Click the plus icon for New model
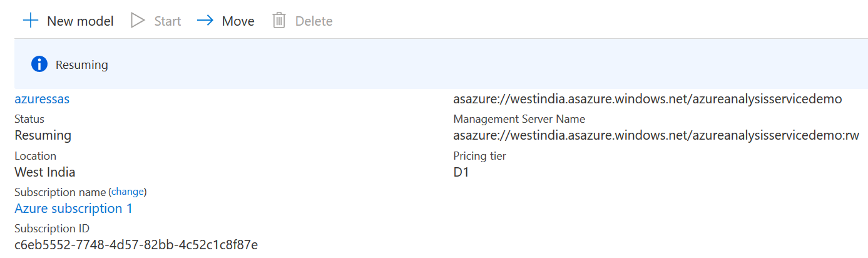The height and width of the screenshot is (258, 868). point(31,21)
